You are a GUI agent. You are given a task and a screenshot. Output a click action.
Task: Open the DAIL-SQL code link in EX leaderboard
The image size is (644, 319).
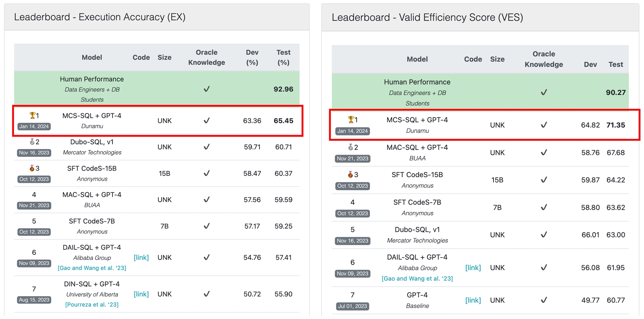(x=141, y=257)
